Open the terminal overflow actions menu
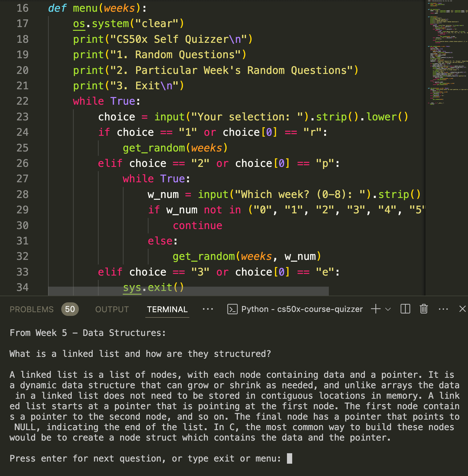 click(443, 309)
